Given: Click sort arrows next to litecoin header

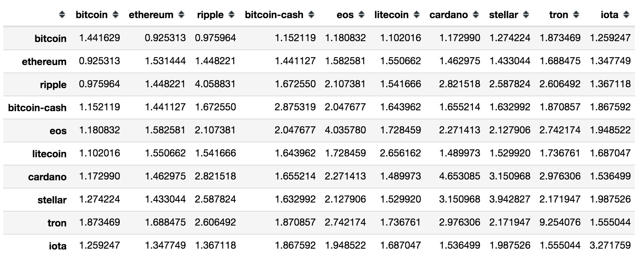Looking at the screenshot, I should coord(417,15).
